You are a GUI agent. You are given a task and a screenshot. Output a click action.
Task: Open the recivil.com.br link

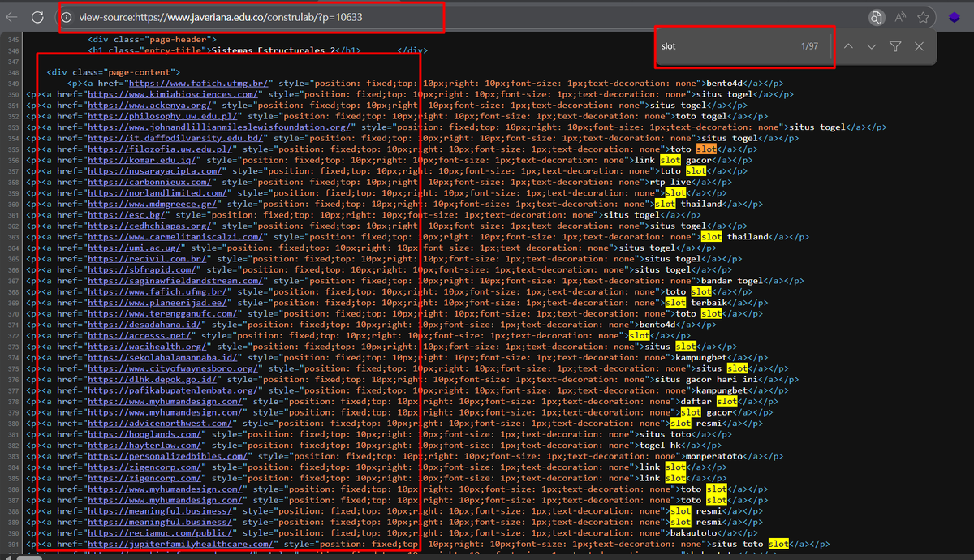click(x=148, y=259)
